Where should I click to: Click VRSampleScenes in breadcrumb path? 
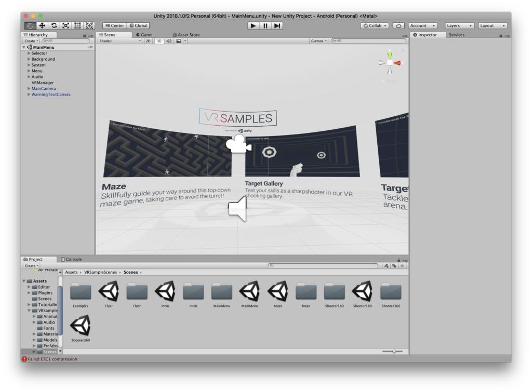[x=100, y=272]
